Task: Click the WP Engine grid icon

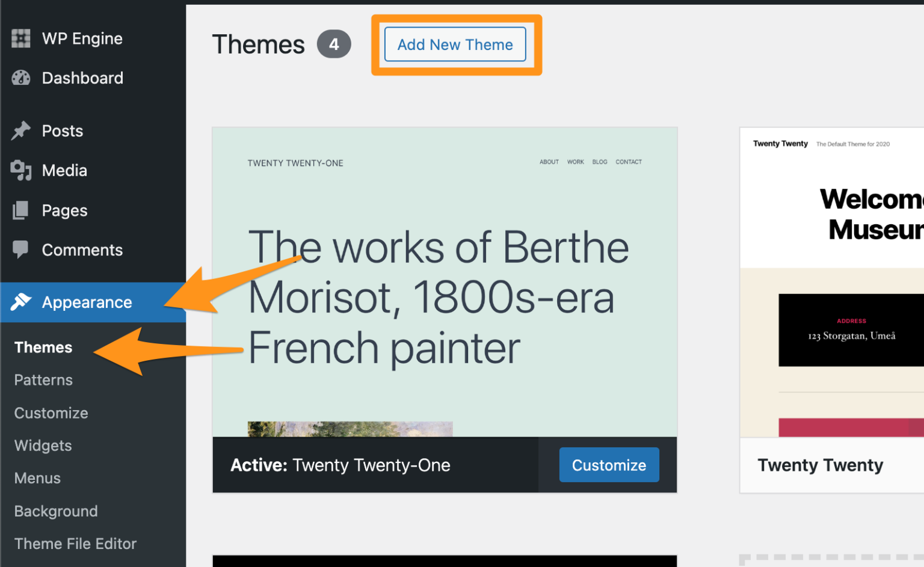Action: click(21, 38)
